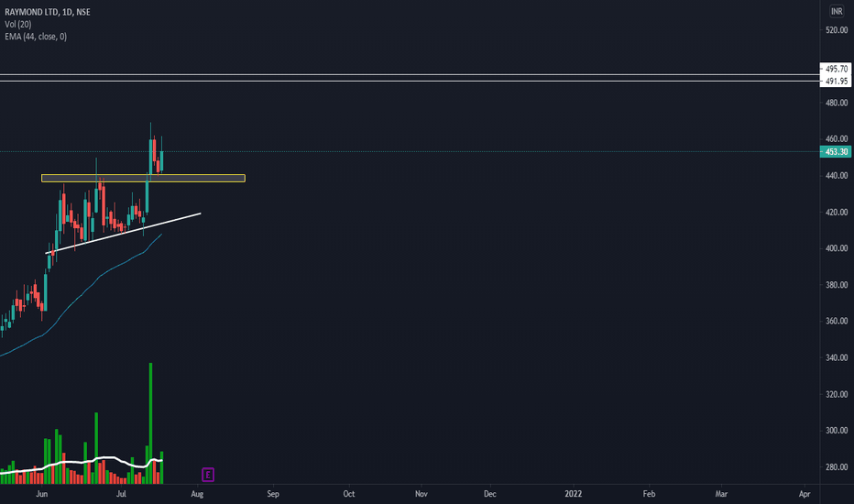Click the yellow resistance zone rectangle
The height and width of the screenshot is (504, 854).
coord(143,178)
